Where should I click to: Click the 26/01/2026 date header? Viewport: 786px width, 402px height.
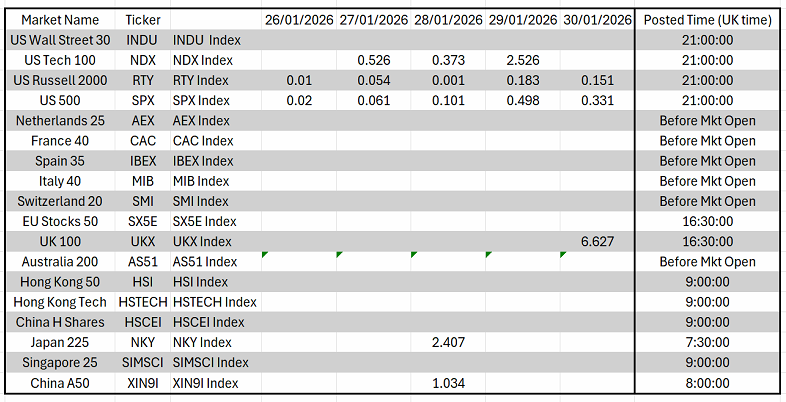coord(298,20)
